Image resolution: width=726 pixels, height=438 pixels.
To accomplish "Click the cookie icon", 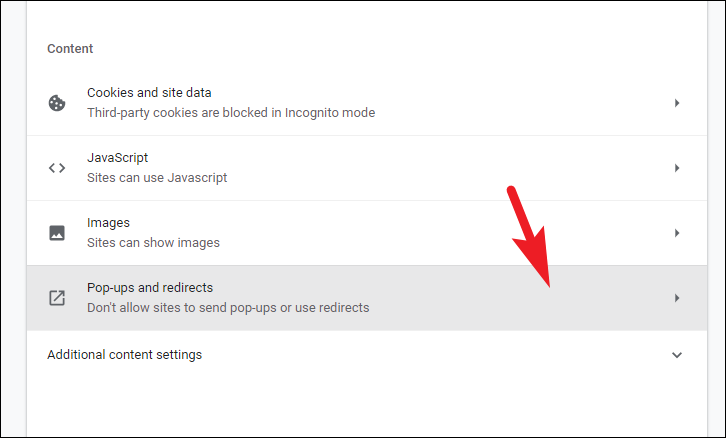I will click(57, 103).
